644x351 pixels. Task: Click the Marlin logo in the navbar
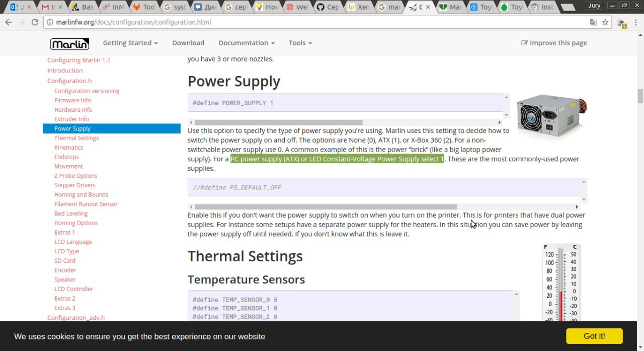click(x=69, y=44)
